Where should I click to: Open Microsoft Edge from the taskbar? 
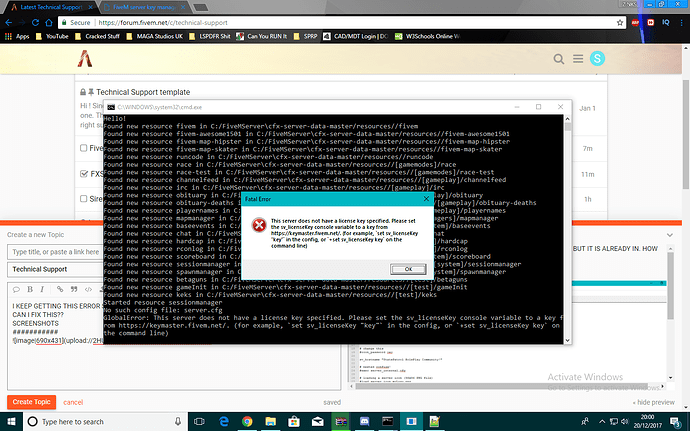[224, 422]
